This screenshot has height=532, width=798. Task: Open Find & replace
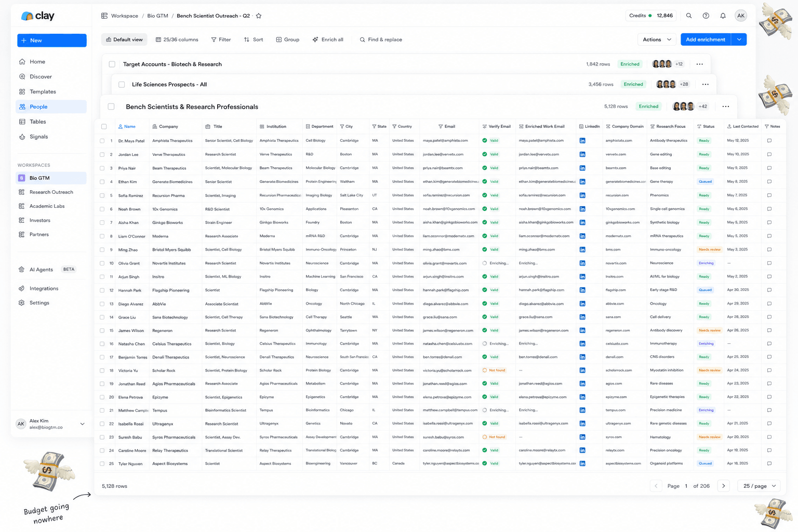(x=381, y=39)
